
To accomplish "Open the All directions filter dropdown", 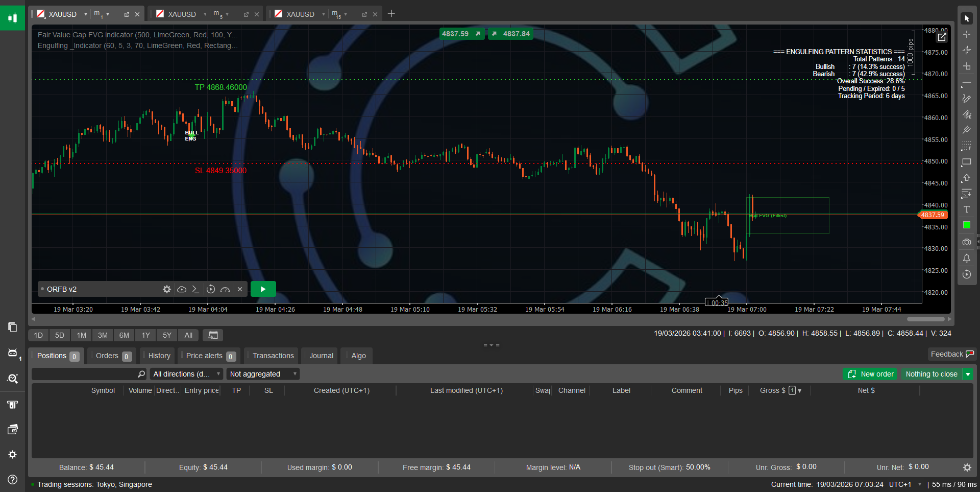I will (x=186, y=373).
